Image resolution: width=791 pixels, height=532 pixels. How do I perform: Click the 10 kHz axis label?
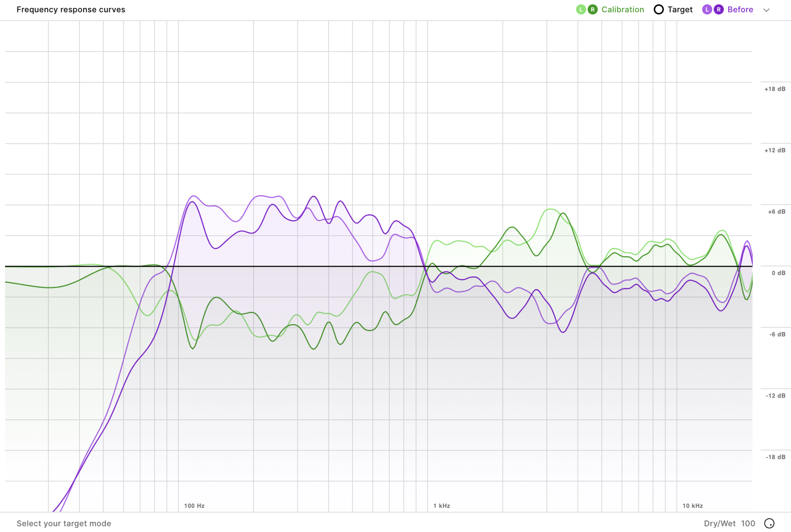pos(693,506)
